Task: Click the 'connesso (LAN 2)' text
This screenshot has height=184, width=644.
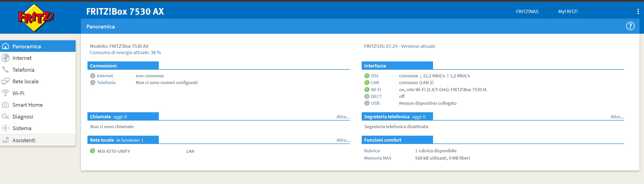Action: coord(416,83)
